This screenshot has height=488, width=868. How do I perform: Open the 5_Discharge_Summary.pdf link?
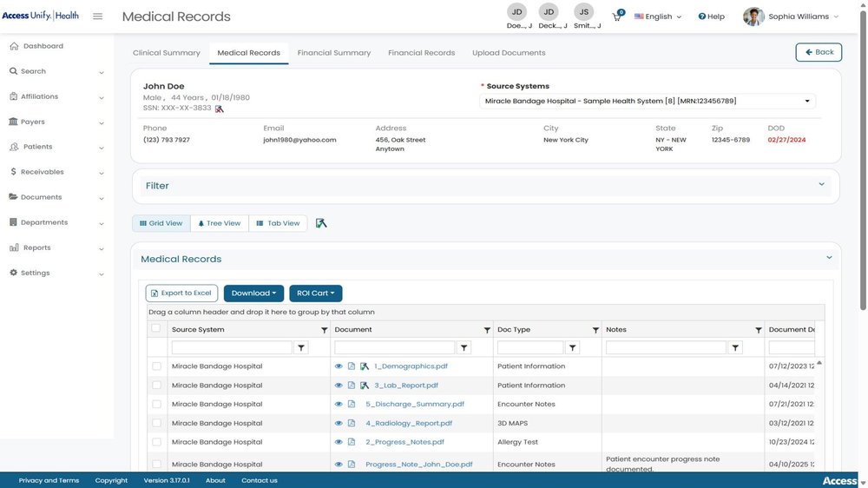[x=415, y=405]
